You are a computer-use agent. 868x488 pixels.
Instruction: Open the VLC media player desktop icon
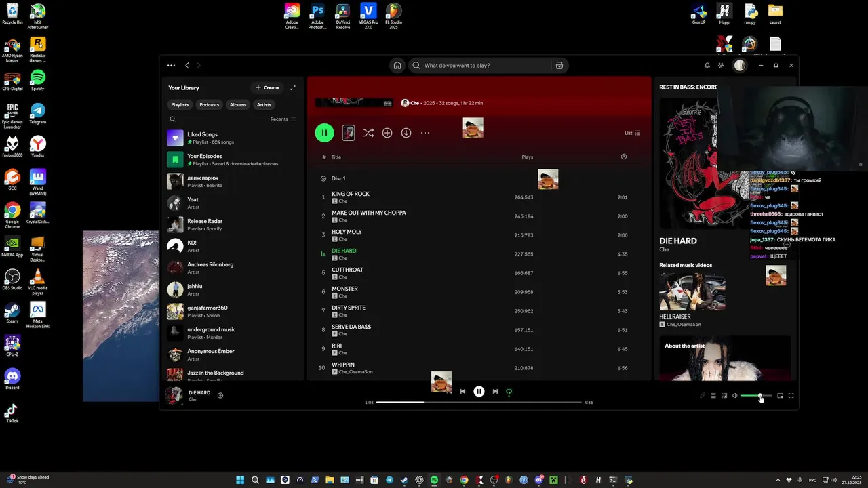(38, 282)
